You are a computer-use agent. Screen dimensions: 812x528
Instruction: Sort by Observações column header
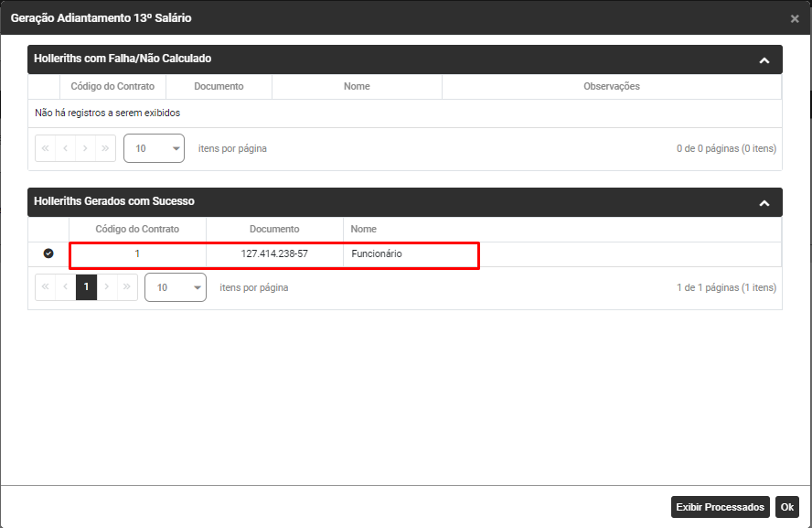pyautogui.click(x=611, y=87)
